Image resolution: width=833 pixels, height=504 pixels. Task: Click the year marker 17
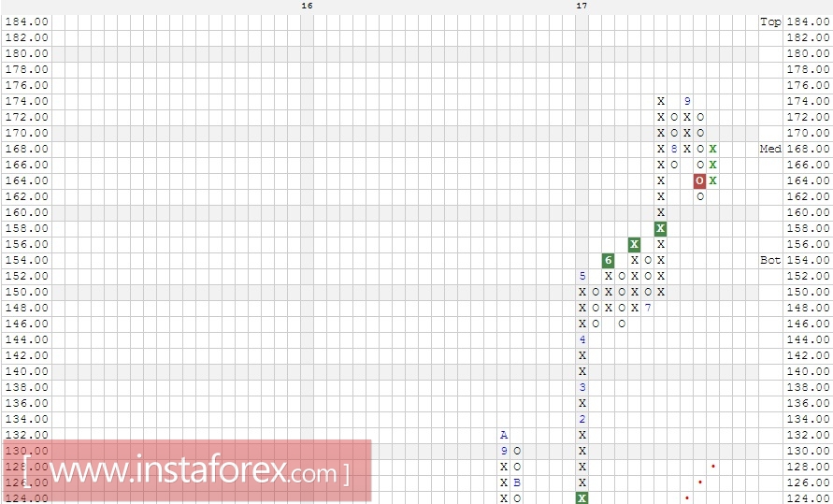click(582, 6)
